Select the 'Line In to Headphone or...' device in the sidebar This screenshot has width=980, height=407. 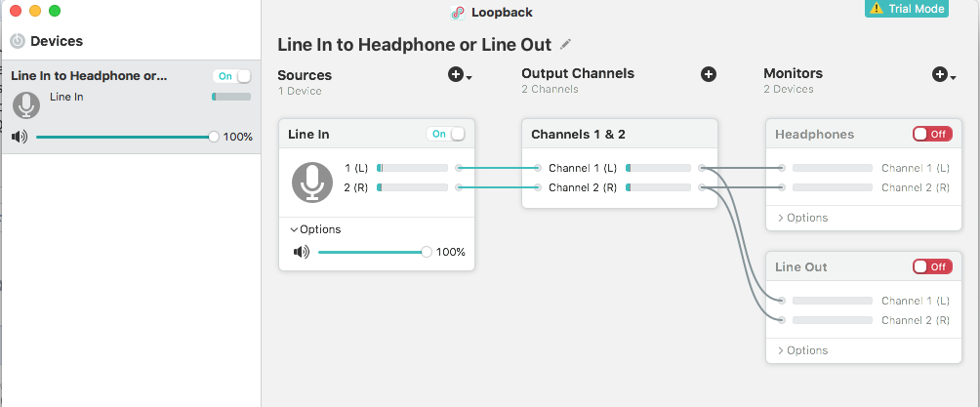coord(131,107)
